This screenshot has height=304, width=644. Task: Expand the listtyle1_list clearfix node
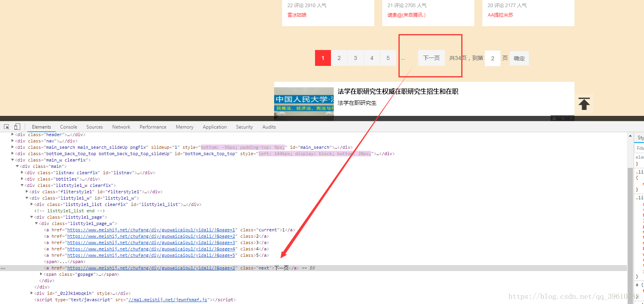click(x=31, y=204)
